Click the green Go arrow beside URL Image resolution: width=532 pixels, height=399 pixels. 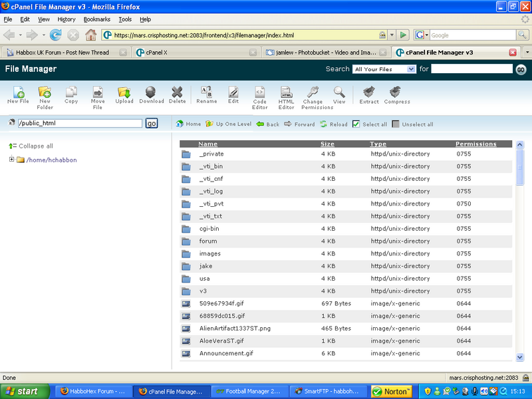coord(403,35)
